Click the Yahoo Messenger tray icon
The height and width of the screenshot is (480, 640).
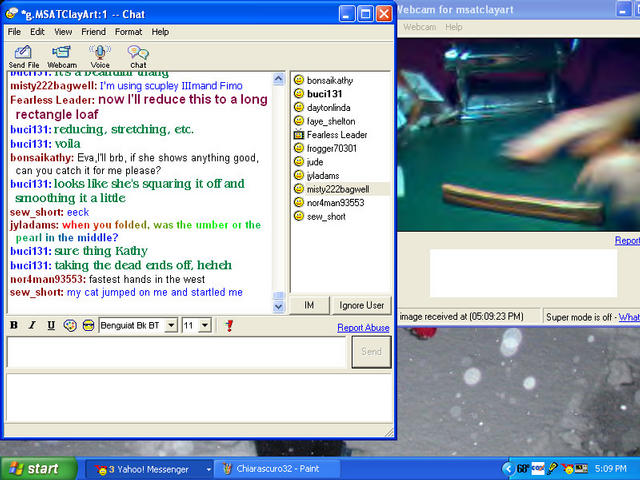[x=567, y=469]
